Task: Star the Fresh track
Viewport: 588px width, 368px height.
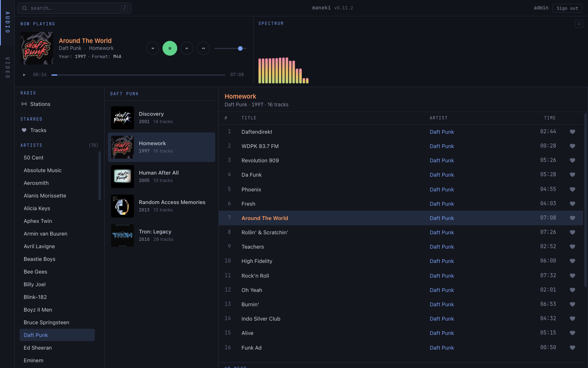Action: point(572,204)
